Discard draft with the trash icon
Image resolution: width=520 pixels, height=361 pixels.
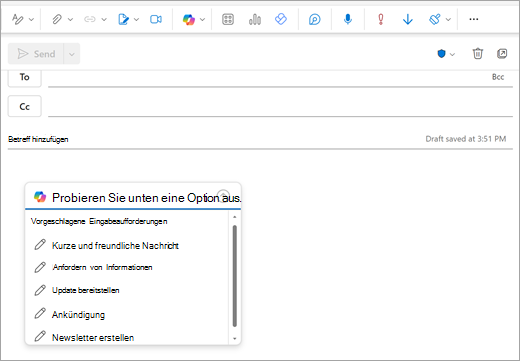(x=478, y=53)
